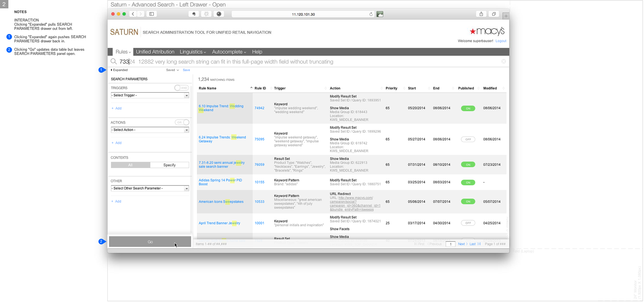The width and height of the screenshot is (644, 302).
Task: Click the page number input field
Action: point(450,244)
